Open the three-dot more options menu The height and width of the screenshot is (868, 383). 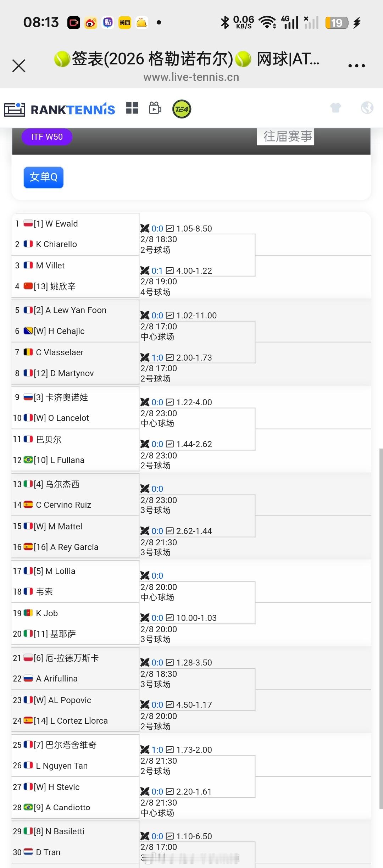tap(356, 66)
